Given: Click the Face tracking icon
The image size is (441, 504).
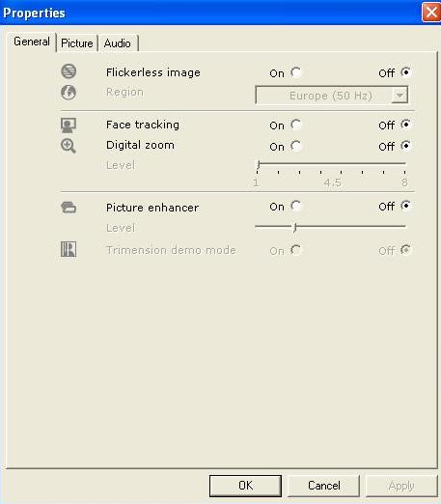Looking at the screenshot, I should pos(69,126).
